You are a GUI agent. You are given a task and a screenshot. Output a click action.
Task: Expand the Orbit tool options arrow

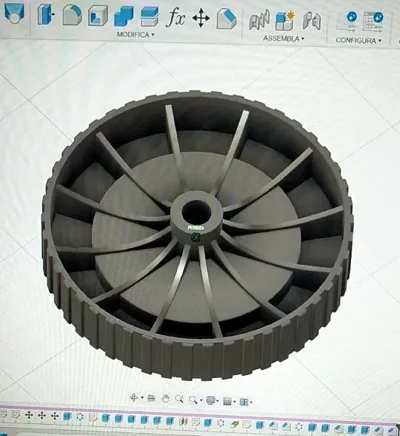pos(142,398)
